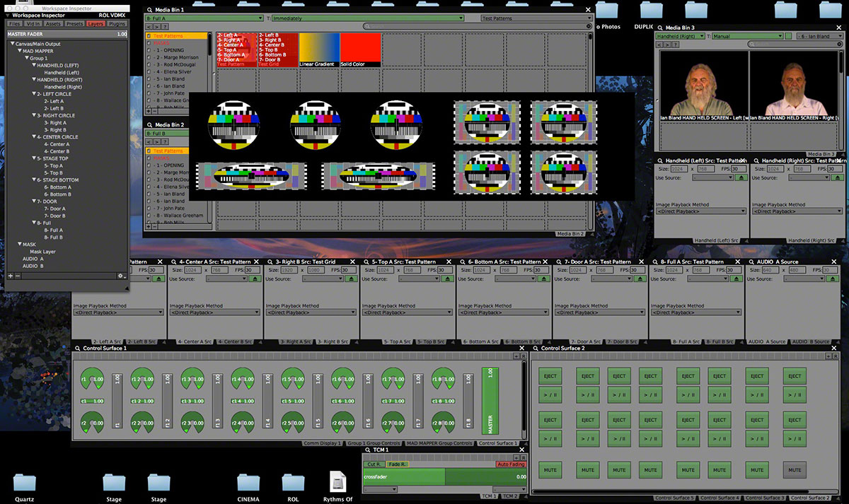Open the 8- Full A layer dropdown in Media Bin 1
The width and height of the screenshot is (849, 504).
coord(204,18)
